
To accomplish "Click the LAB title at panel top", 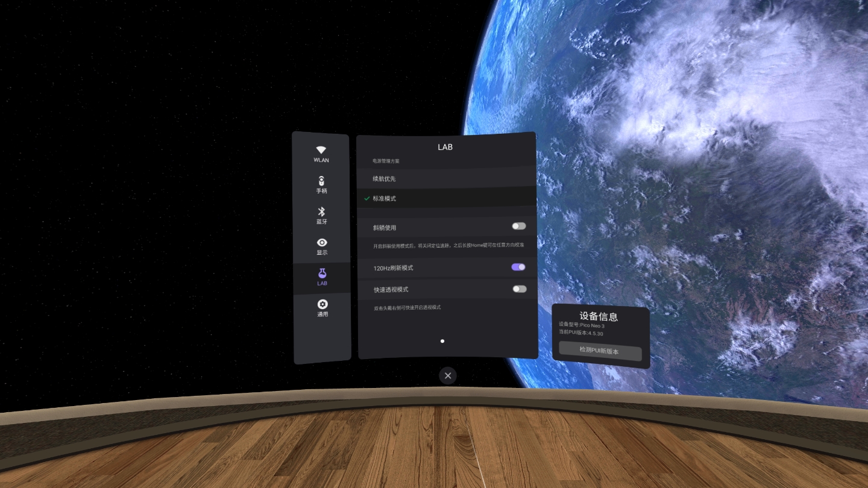I will point(445,147).
